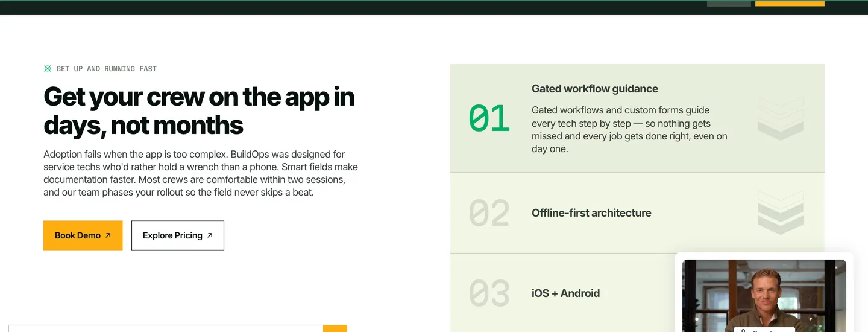Click the arrow icon in Book Demo
The image size is (868, 332).
[108, 235]
